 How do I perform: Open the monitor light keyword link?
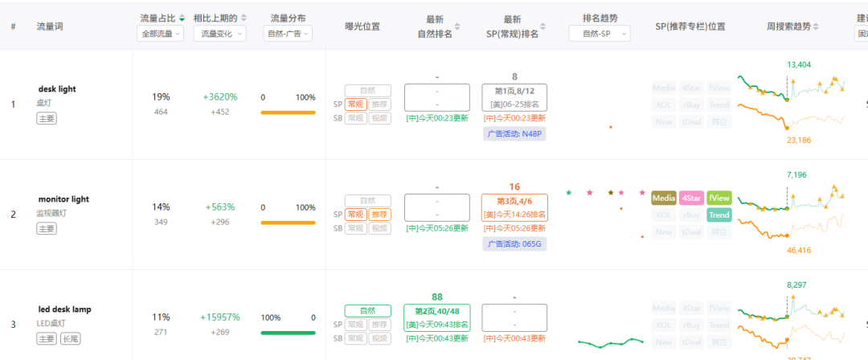pos(63,198)
